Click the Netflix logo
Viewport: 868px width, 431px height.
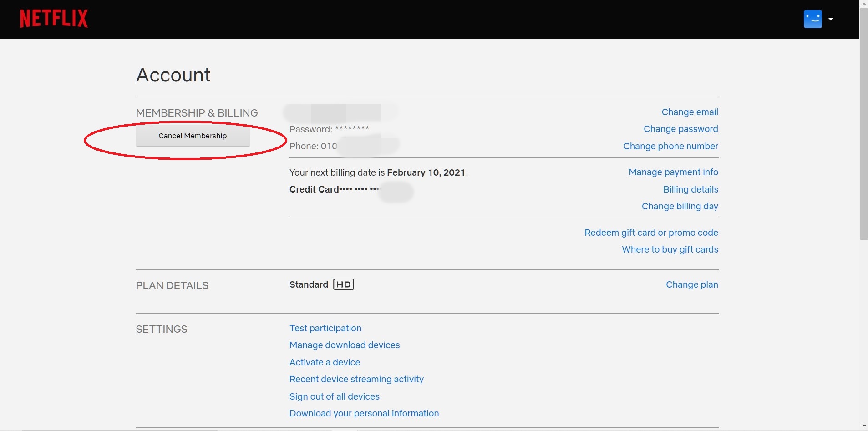coord(54,19)
